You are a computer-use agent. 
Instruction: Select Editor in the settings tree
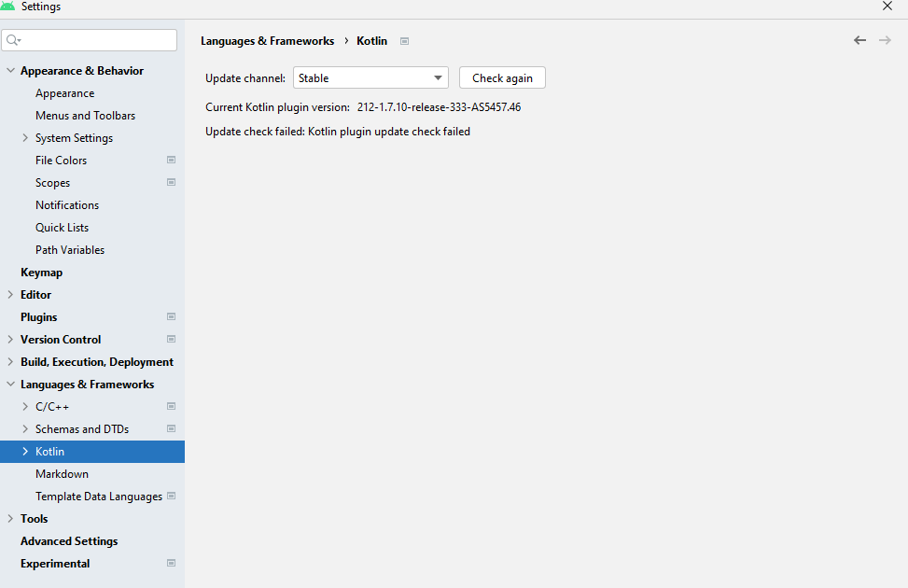(35, 295)
